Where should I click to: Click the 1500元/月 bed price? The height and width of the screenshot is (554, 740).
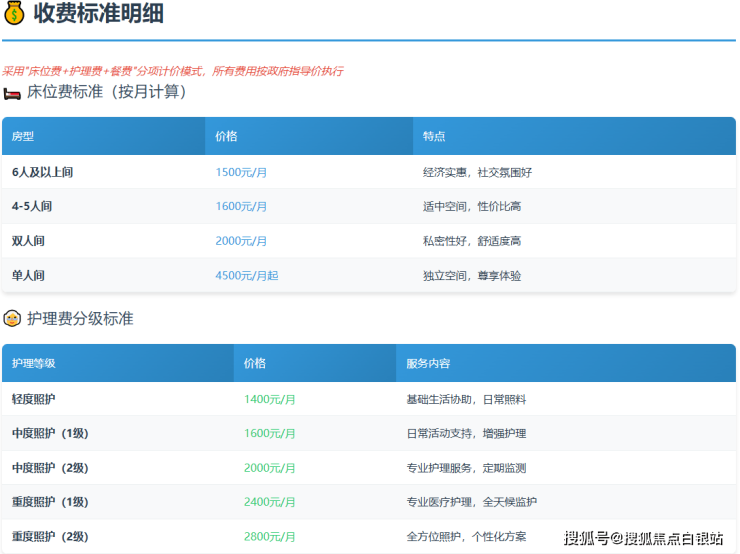tap(241, 173)
